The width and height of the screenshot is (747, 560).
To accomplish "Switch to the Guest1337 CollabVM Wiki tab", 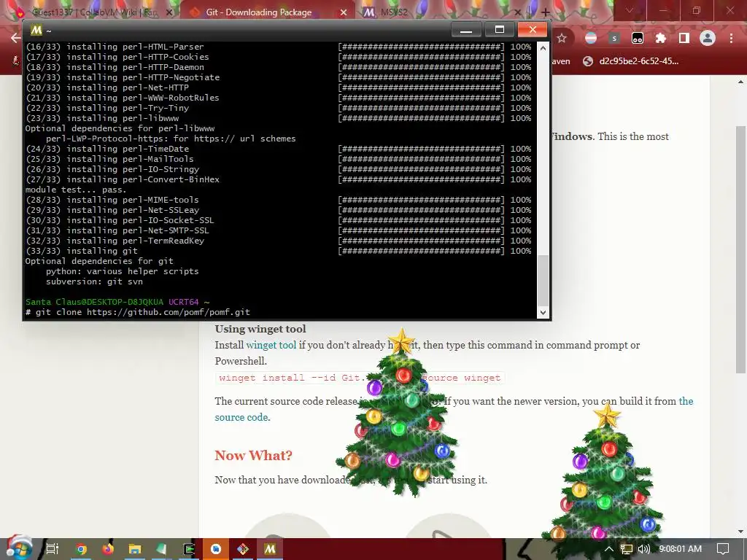I will (x=93, y=12).
